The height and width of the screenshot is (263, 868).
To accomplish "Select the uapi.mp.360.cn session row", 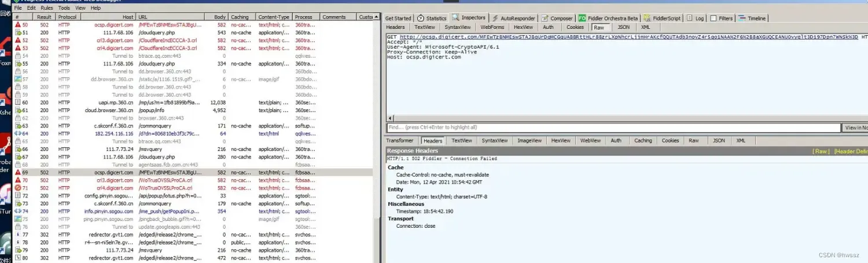I will pyautogui.click(x=193, y=102).
